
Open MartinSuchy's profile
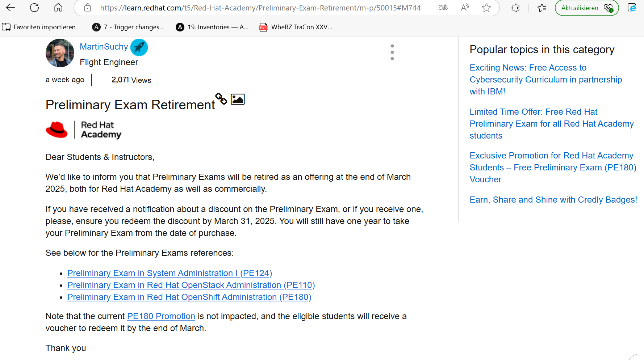(104, 46)
